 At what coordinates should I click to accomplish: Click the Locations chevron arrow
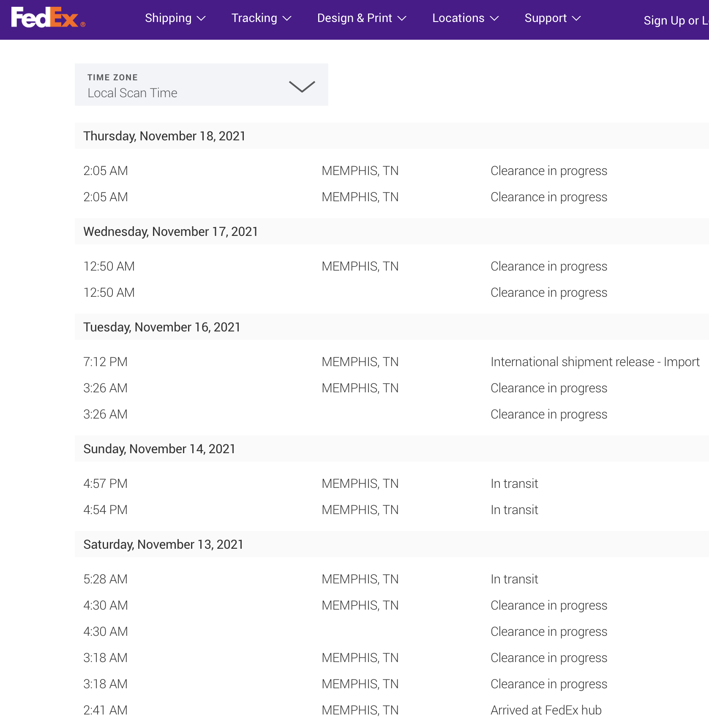tap(495, 19)
